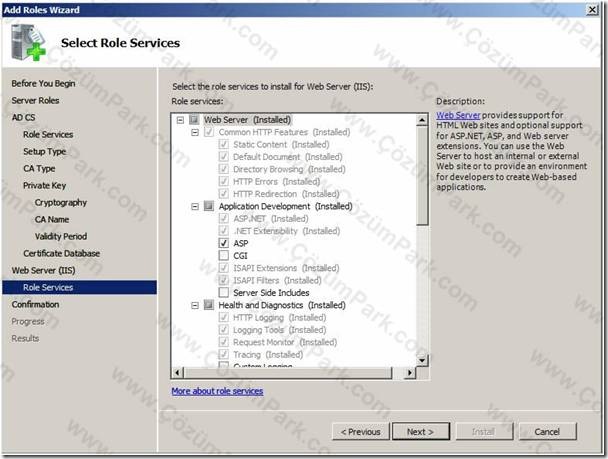Click the Previous button
This screenshot has height=459, width=608.
[x=361, y=431]
